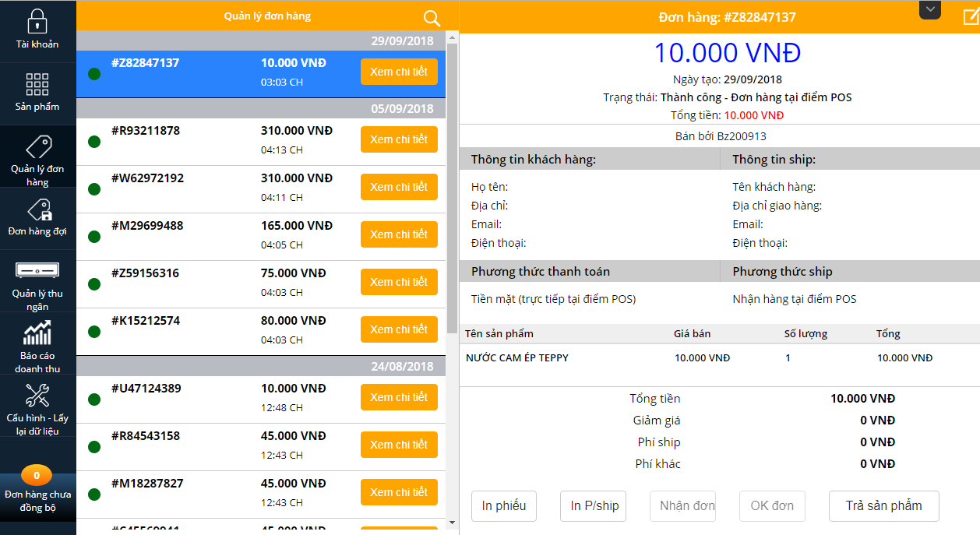Click the In P/ship button
980x535 pixels.
pyautogui.click(x=594, y=506)
